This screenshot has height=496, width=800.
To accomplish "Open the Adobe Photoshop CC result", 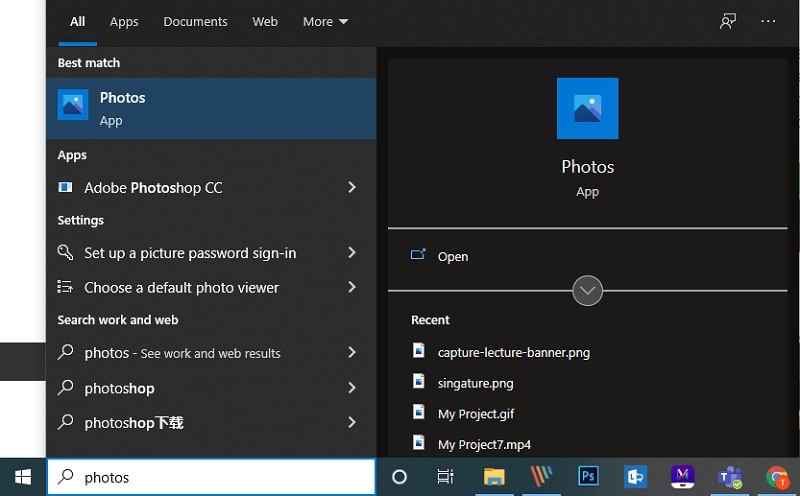I will pyautogui.click(x=211, y=187).
